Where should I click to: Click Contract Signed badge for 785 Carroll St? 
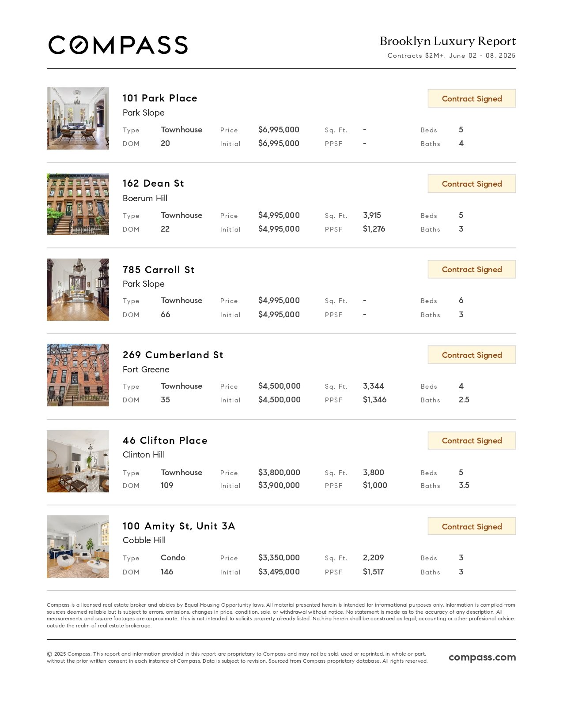pos(472,270)
